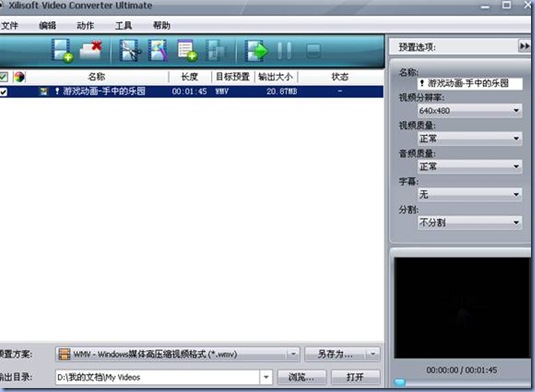Screen dimensions: 535x392
Task: Open the 编辑 menu
Action: (47, 25)
